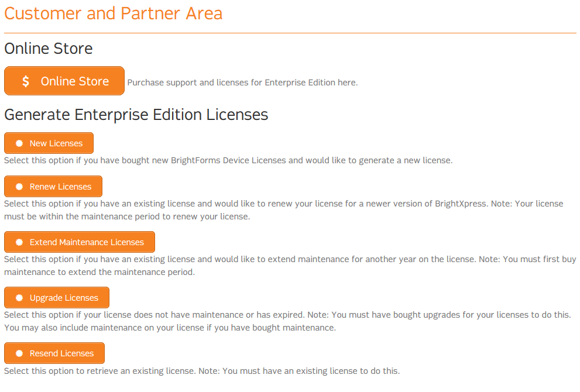Image resolution: width=580 pixels, height=392 pixels.
Task: Select the Extend Maintenance Licenses button text
Action: point(87,242)
